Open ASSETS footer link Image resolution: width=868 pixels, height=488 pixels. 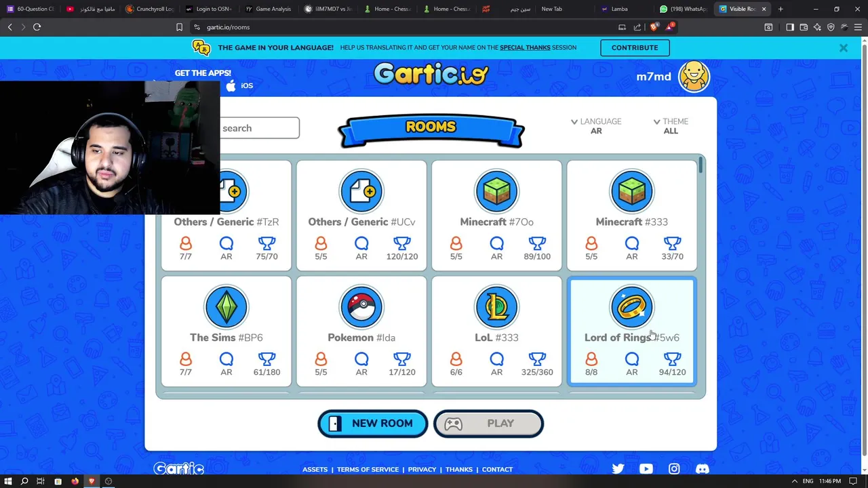[x=315, y=469]
